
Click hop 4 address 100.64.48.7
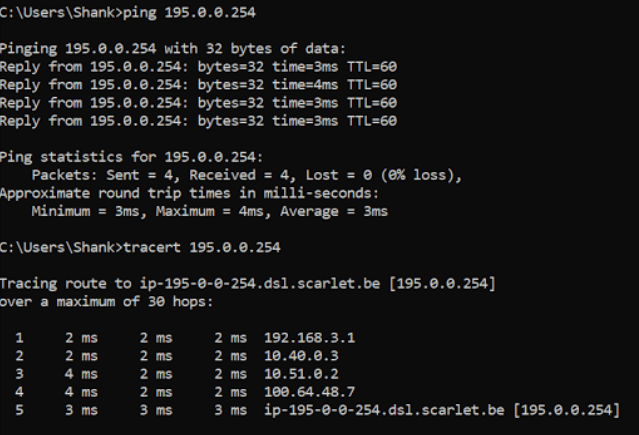(310, 392)
